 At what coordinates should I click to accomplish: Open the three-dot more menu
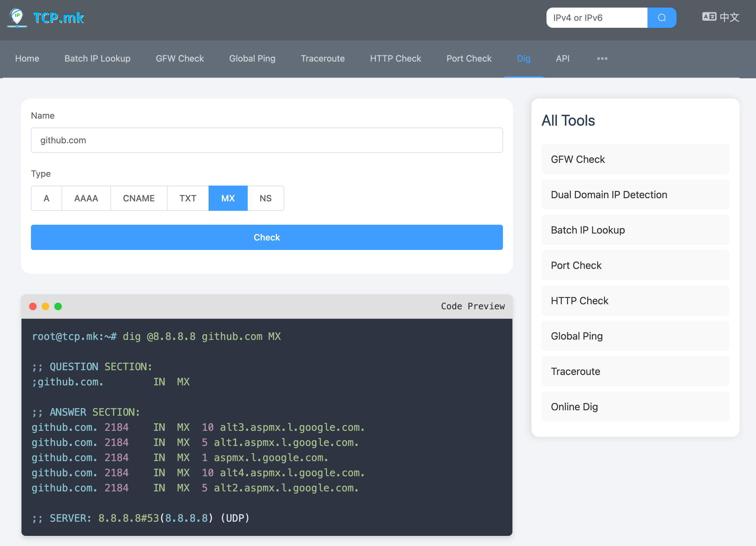click(602, 59)
